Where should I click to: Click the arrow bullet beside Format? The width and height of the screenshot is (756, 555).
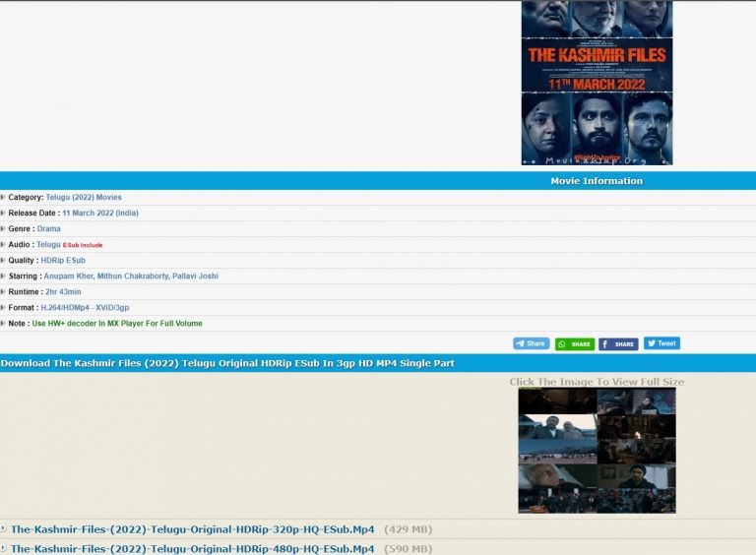tap(3, 308)
